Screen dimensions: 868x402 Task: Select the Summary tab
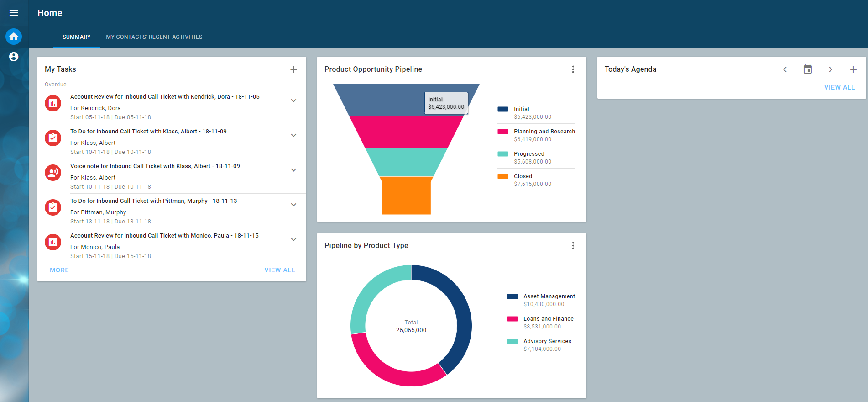point(77,37)
